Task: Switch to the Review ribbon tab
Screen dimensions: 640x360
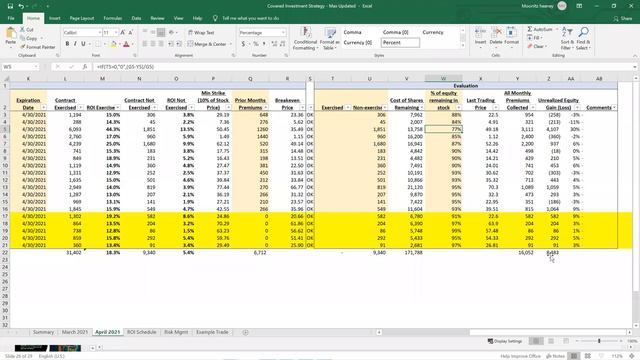Action: pyautogui.click(x=157, y=18)
